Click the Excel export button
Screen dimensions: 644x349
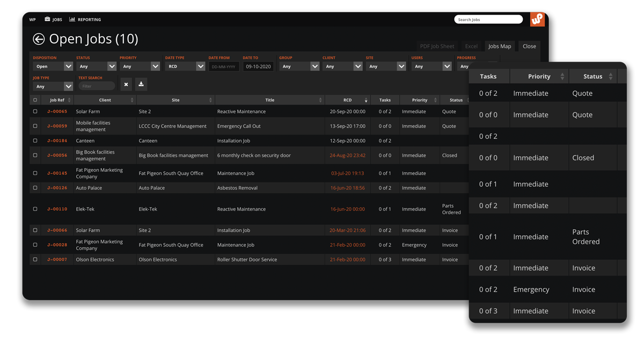[471, 46]
